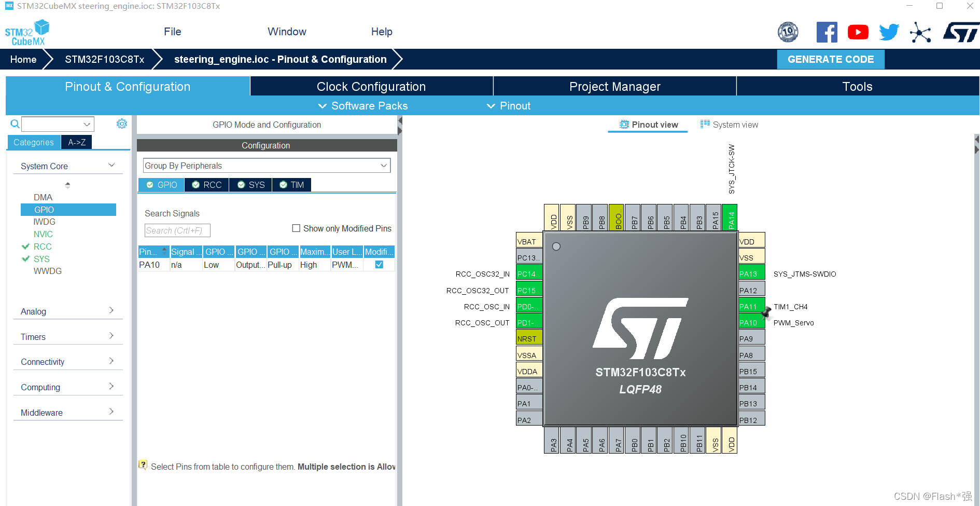Select the TIM peripheral tab
980x506 pixels.
click(291, 185)
